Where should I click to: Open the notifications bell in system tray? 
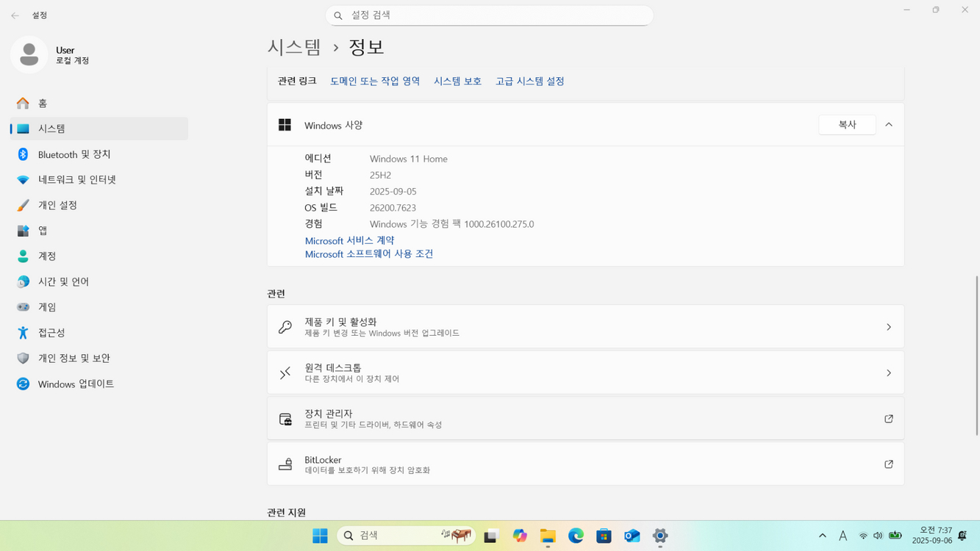tap(962, 536)
